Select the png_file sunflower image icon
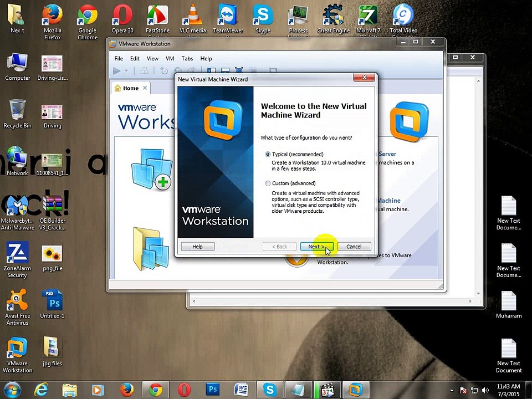532x399 pixels. click(52, 259)
